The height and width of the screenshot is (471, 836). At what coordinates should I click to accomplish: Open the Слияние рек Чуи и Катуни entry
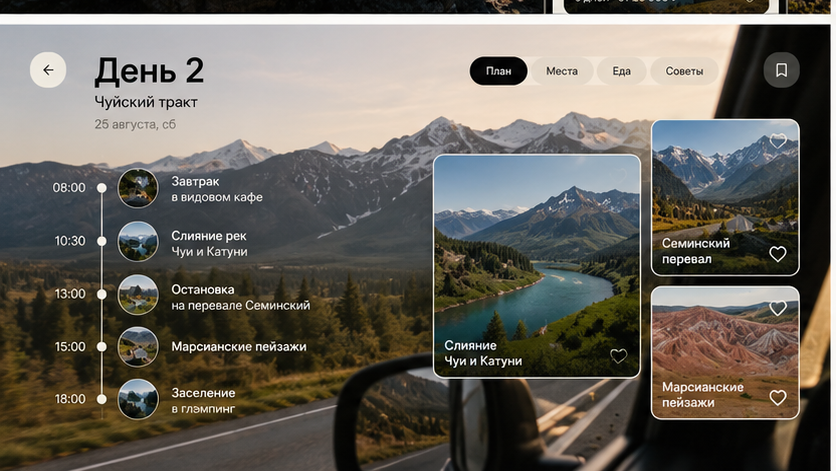[209, 243]
